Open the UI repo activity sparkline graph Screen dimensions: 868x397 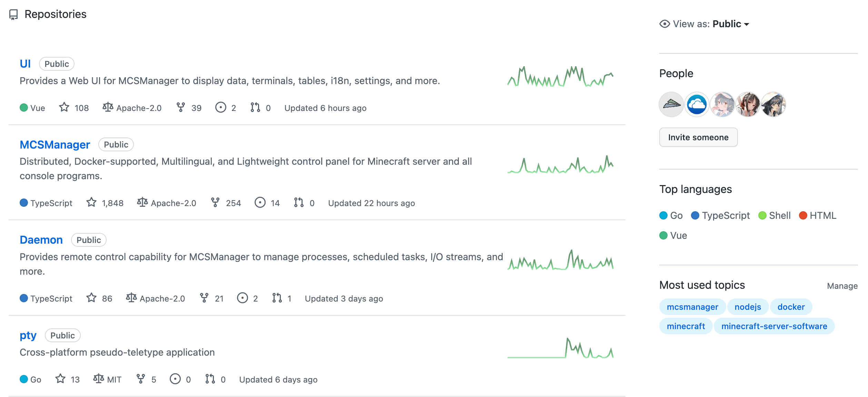(561, 76)
